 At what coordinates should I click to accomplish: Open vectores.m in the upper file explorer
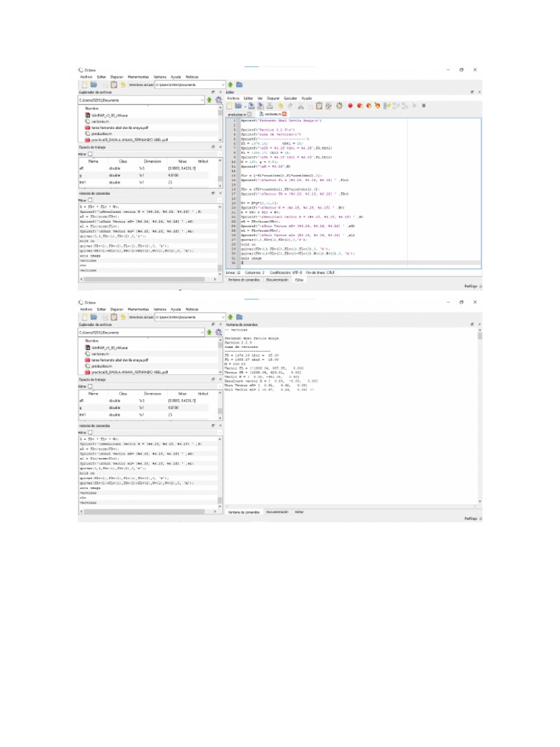click(99, 120)
